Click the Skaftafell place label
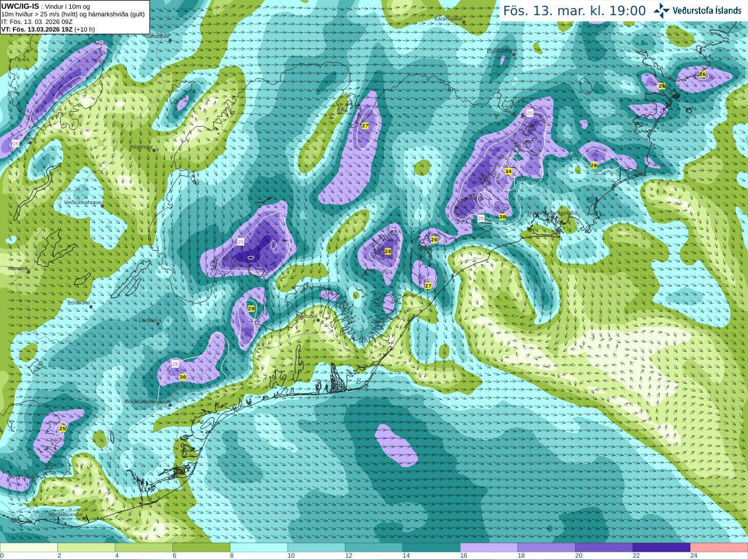The height and width of the screenshot is (560, 748). [x=306, y=316]
